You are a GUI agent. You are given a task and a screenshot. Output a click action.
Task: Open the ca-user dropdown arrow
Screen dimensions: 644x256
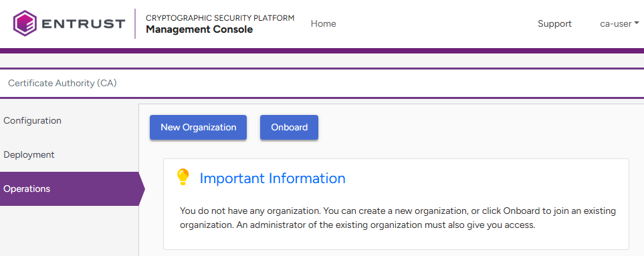pyautogui.click(x=637, y=23)
